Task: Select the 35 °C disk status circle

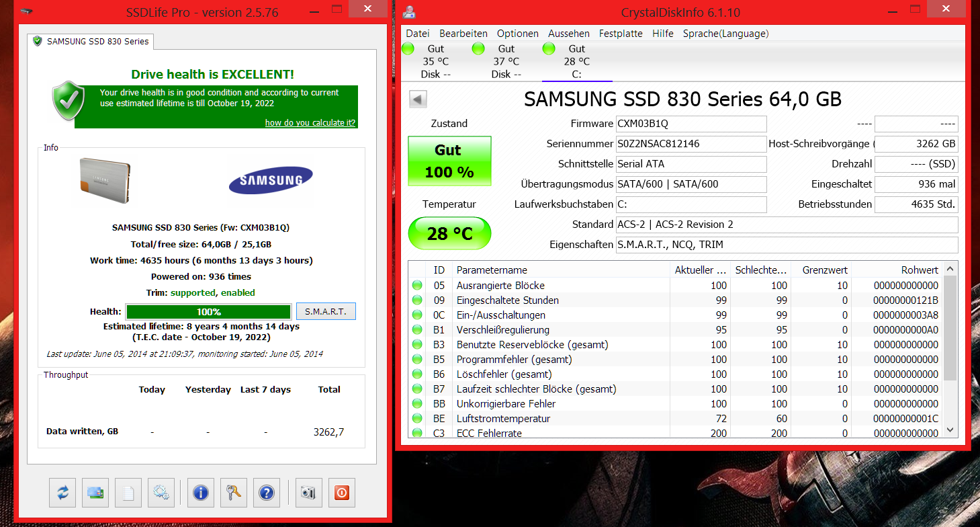Action: pyautogui.click(x=408, y=48)
